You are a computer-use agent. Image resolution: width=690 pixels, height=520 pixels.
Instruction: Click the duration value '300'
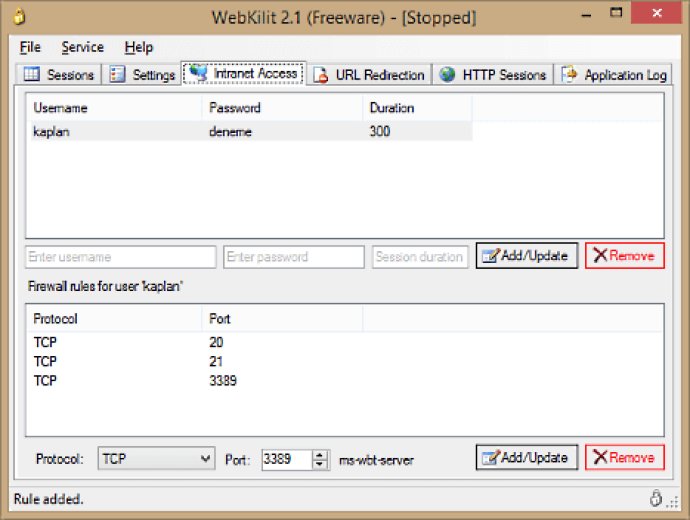click(x=380, y=131)
